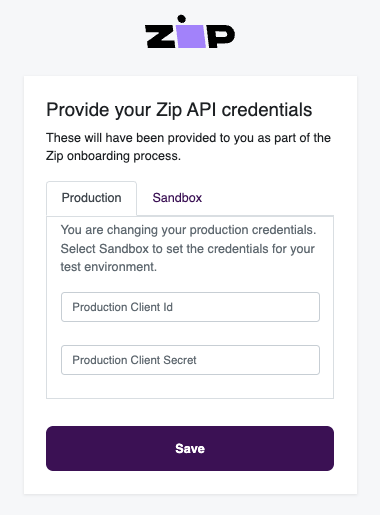Click the word Sandbox in the notice
The width and height of the screenshot is (380, 515).
point(124,249)
